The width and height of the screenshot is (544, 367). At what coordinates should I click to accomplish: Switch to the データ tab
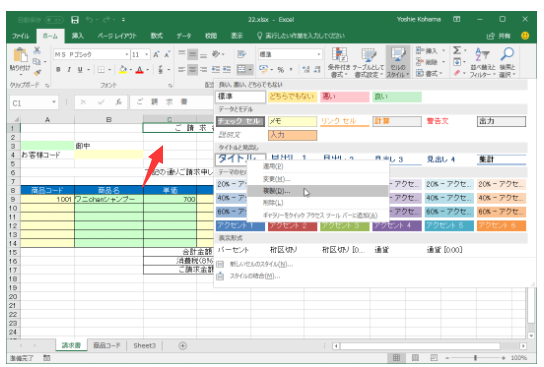pos(184,36)
